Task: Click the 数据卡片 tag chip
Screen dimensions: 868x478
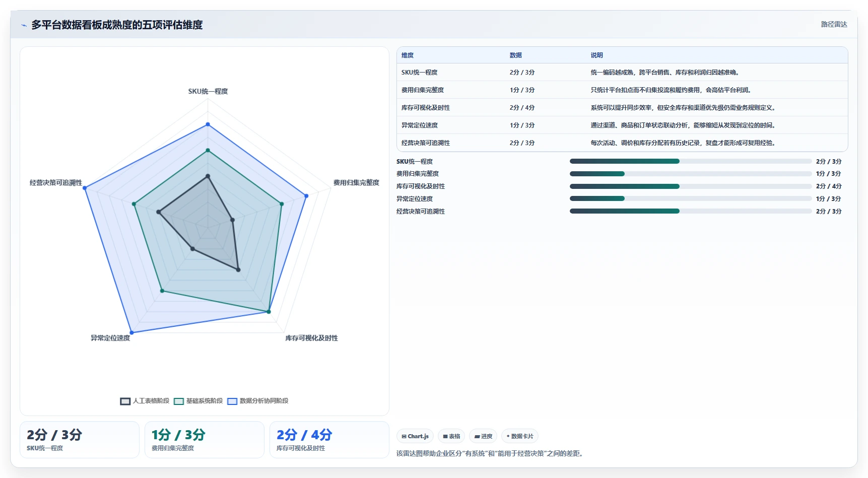Action: 520,436
